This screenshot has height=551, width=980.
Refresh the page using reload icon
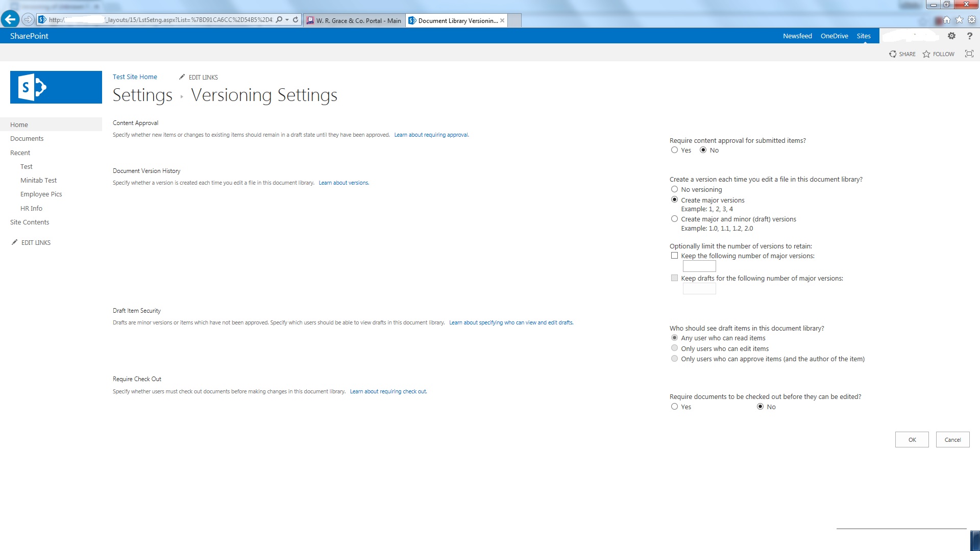coord(296,20)
